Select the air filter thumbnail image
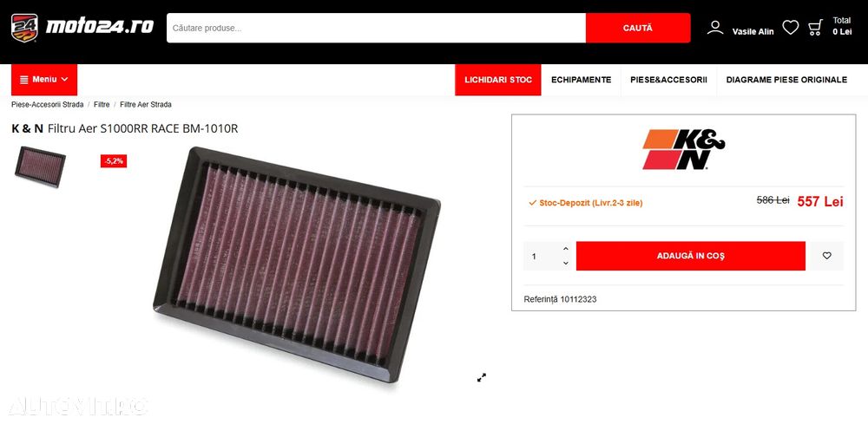This screenshot has width=868, height=424. pyautogui.click(x=40, y=166)
